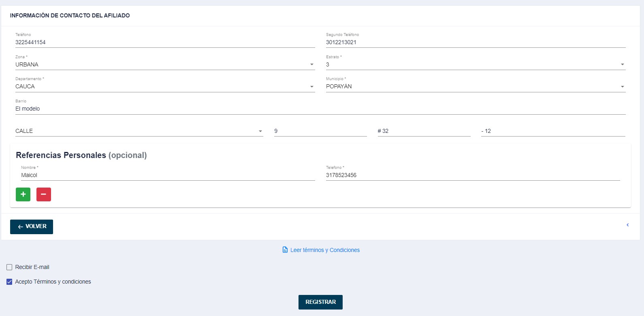Edit the Barrio field El modelo

(x=320, y=109)
